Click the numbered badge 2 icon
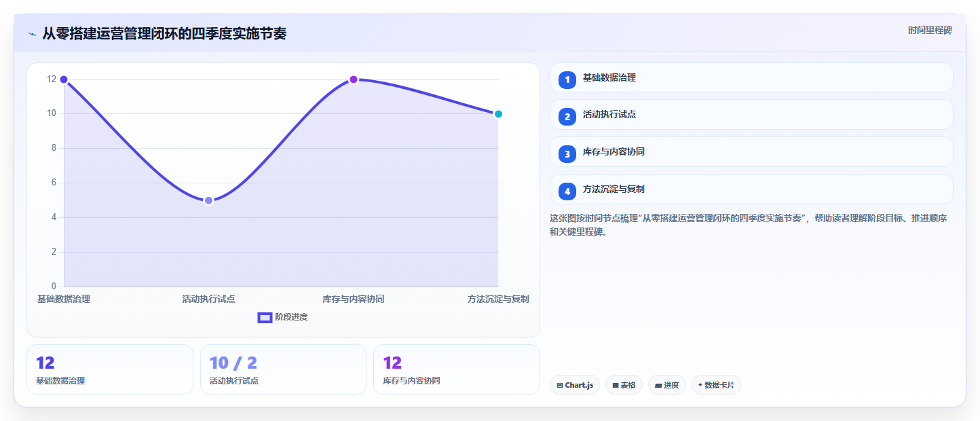Image resolution: width=980 pixels, height=421 pixels. 567,117
